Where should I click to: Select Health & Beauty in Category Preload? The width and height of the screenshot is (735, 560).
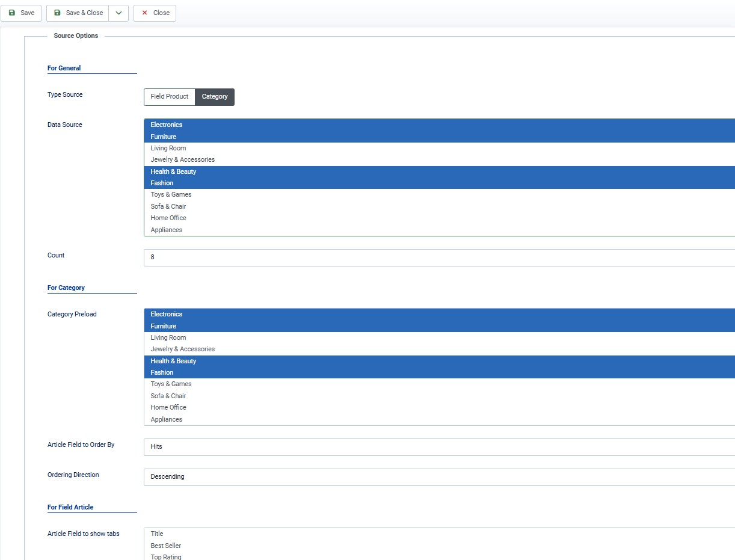[173, 361]
